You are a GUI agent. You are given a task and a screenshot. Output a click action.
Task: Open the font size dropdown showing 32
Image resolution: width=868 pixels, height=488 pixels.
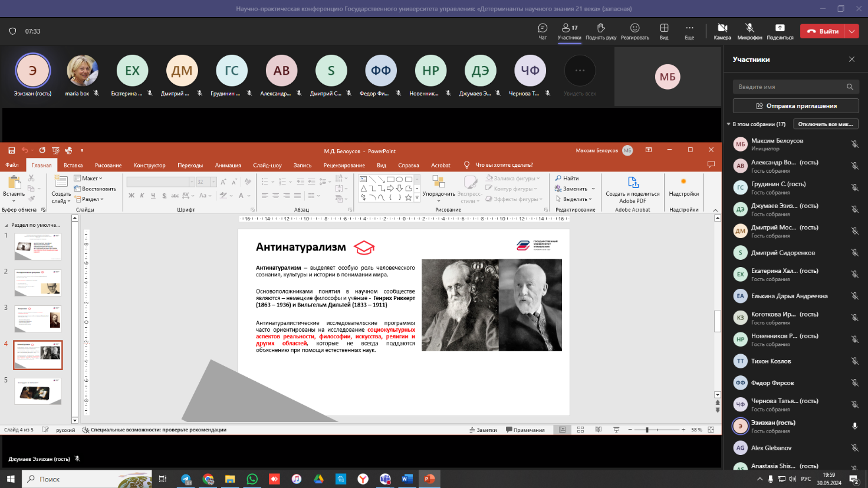click(x=213, y=182)
